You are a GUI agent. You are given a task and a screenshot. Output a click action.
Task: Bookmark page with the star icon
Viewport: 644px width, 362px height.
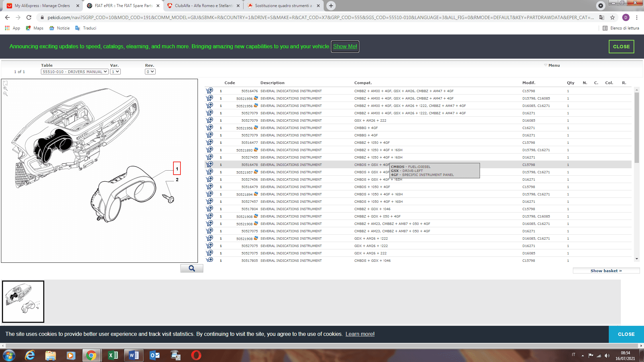[x=612, y=17]
